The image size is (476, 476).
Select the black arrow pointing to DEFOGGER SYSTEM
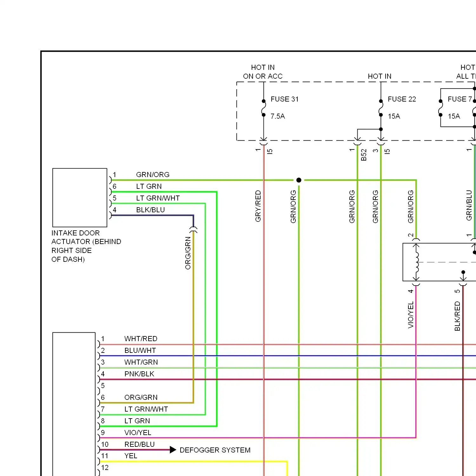tap(173, 450)
